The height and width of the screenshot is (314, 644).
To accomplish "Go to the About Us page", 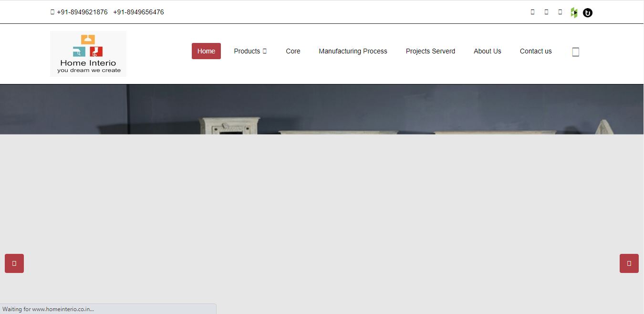I will click(487, 51).
